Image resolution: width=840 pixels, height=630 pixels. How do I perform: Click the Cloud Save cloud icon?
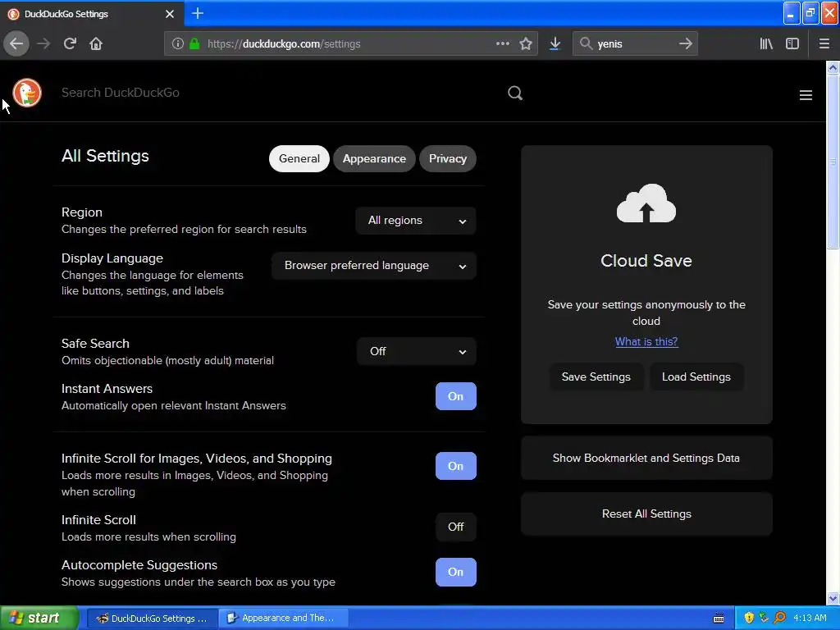[646, 203]
